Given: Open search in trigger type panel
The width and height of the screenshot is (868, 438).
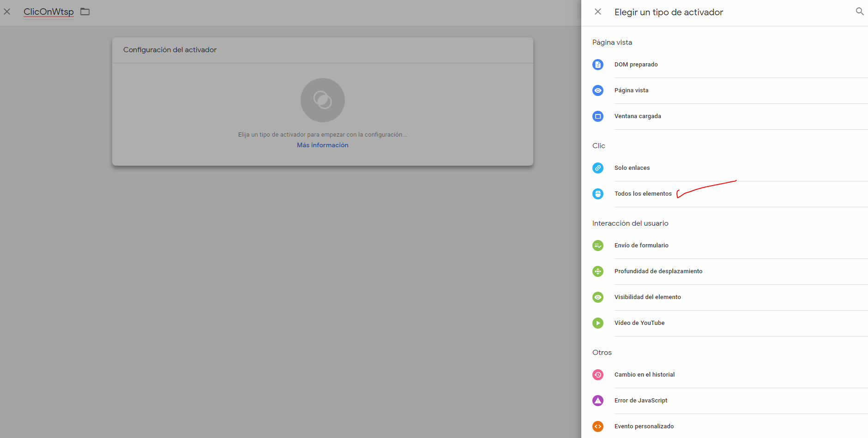Looking at the screenshot, I should [x=859, y=12].
